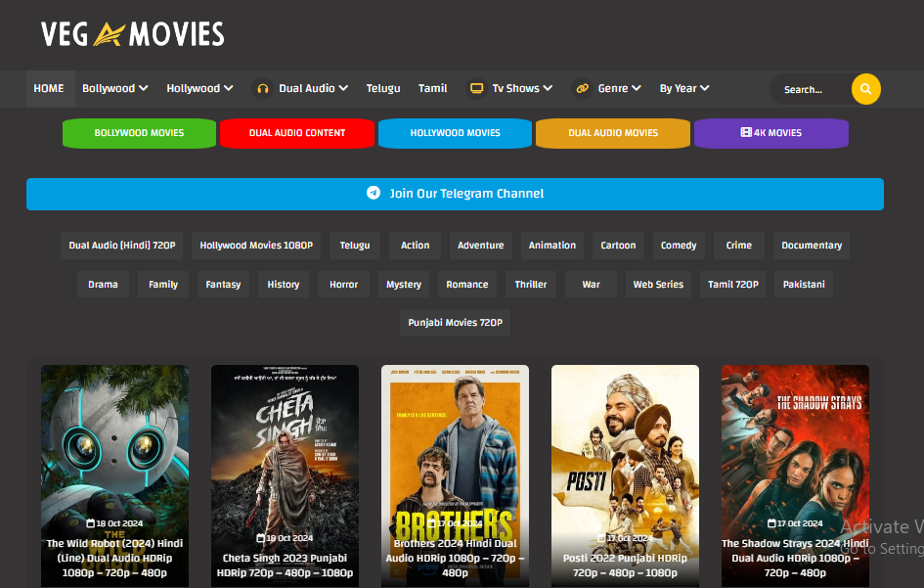Open the red Dual Audio Content button
This screenshot has width=924, height=588.
[297, 133]
